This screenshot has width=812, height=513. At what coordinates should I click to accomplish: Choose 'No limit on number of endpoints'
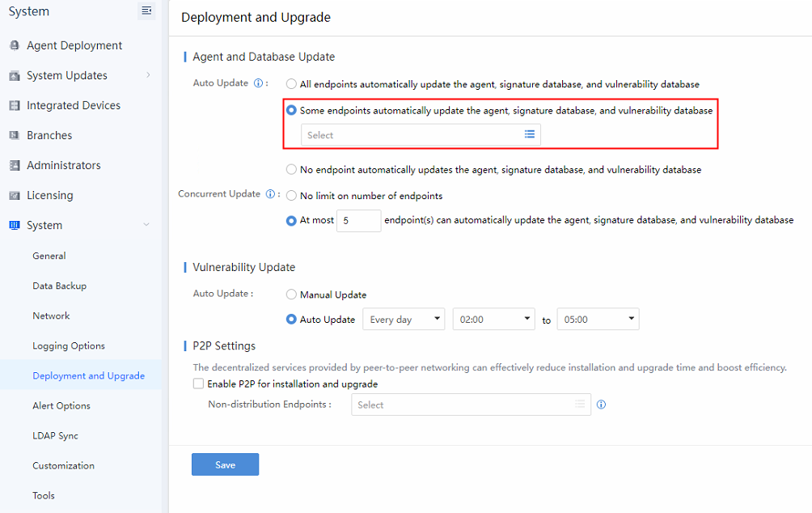[291, 196]
